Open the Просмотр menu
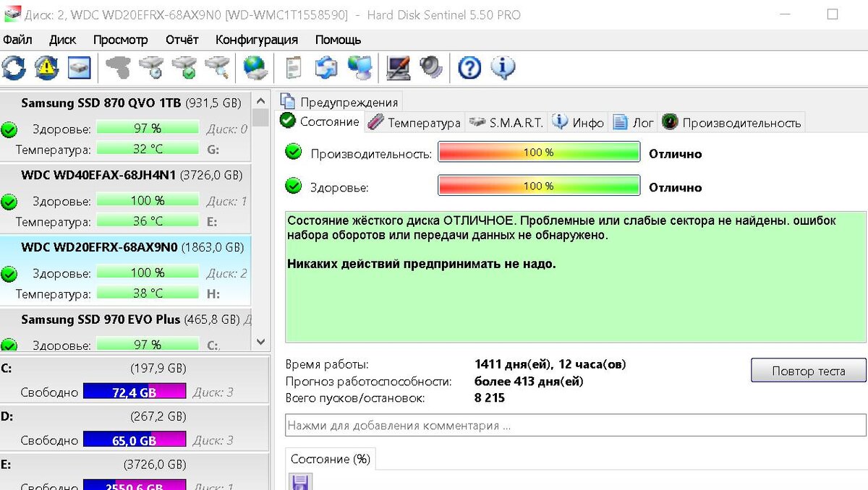The width and height of the screenshot is (868, 490). (x=121, y=40)
